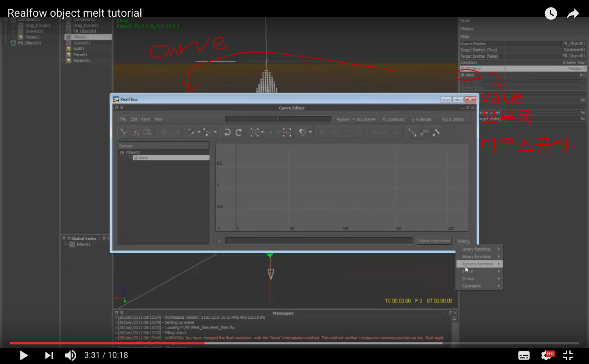Viewport: 589px width, 364px height.
Task: Select Rocket01 in the nodes list
Action: coord(81,60)
